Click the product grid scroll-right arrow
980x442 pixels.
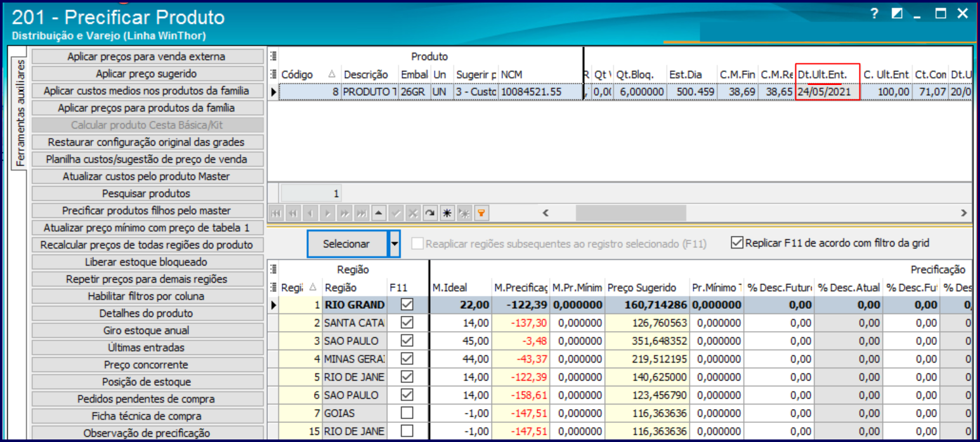click(964, 213)
